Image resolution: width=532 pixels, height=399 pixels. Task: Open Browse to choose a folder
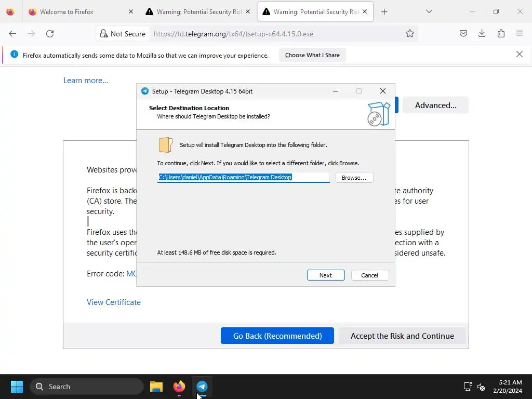(x=354, y=178)
